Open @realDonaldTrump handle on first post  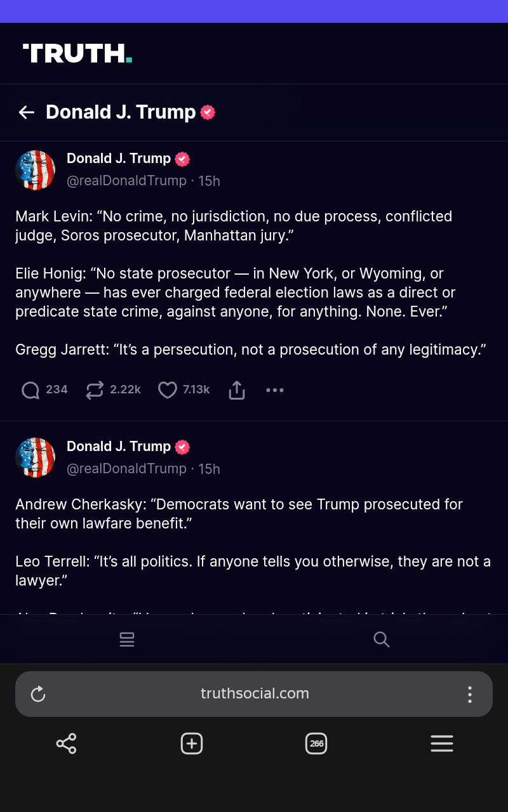[126, 181]
